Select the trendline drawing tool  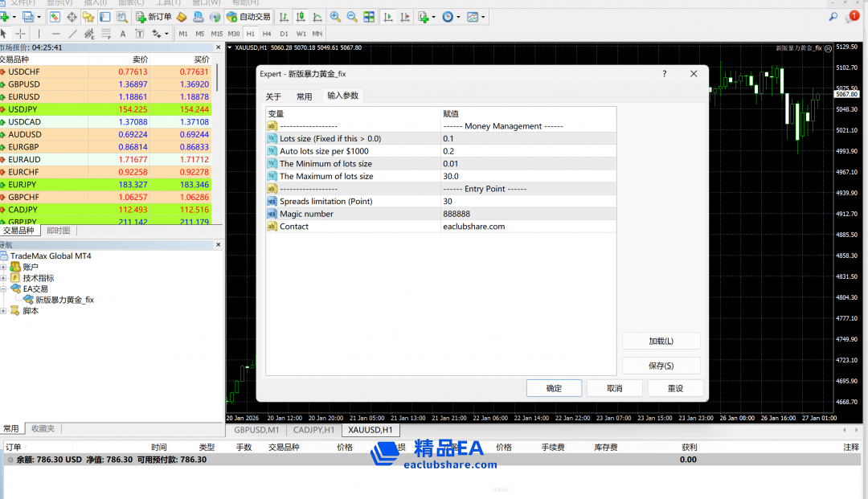[x=73, y=34]
